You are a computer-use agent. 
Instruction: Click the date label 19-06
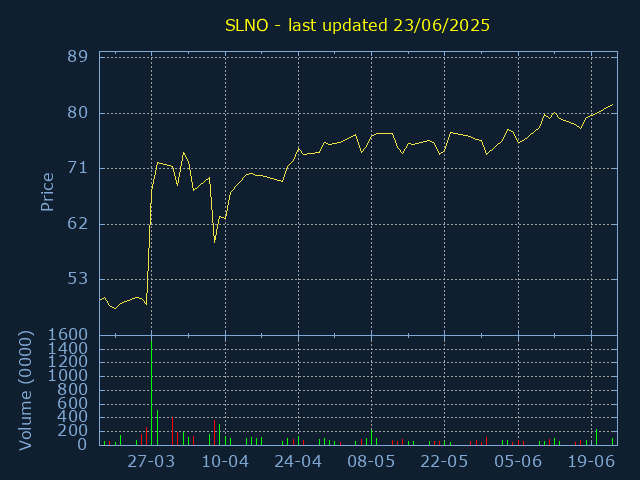tap(591, 462)
